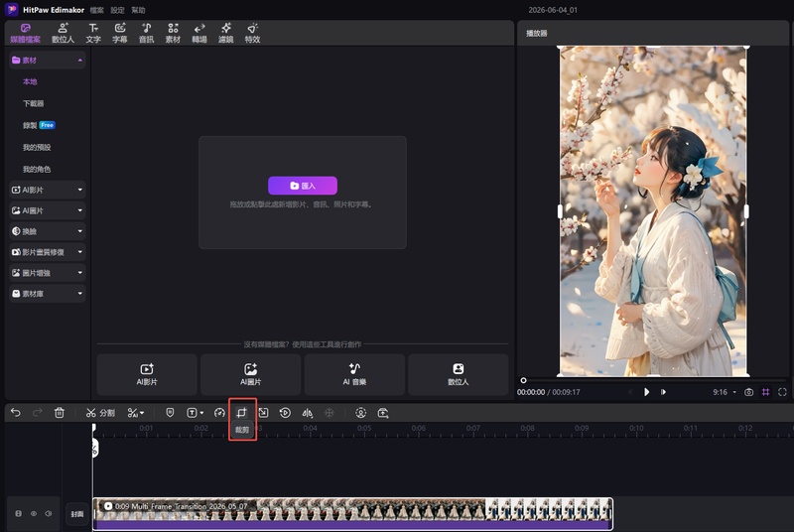The height and width of the screenshot is (532, 794).
Task: Click the freeze frame snowflake icon
Action: coord(330,413)
